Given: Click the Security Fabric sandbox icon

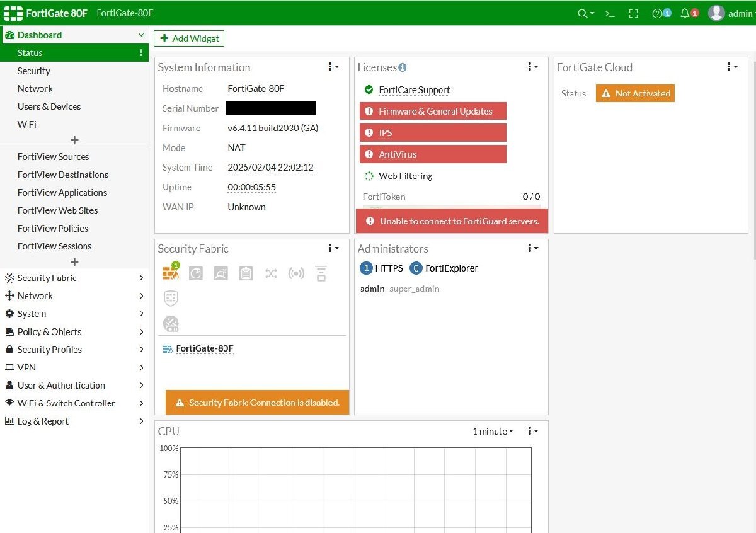Looking at the screenshot, I should (x=220, y=273).
